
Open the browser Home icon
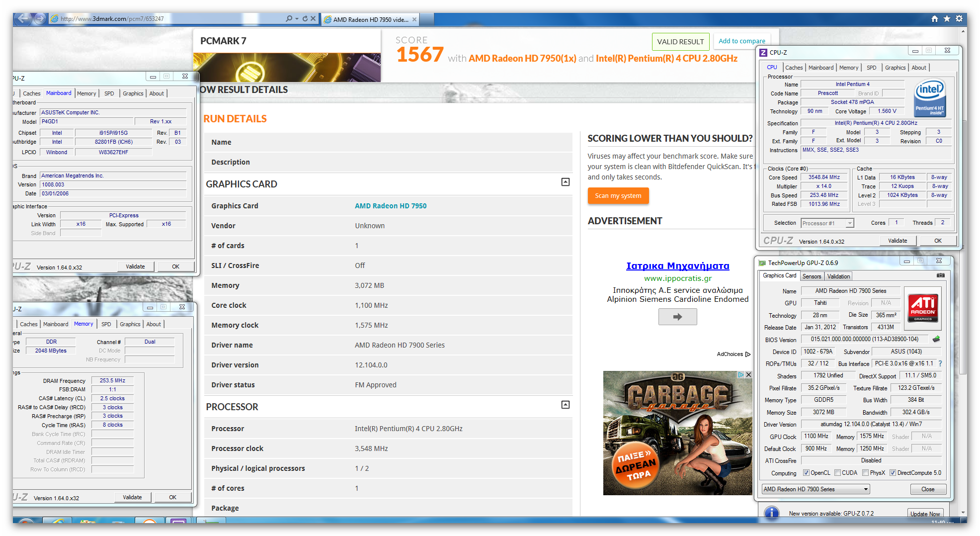pos(935,19)
